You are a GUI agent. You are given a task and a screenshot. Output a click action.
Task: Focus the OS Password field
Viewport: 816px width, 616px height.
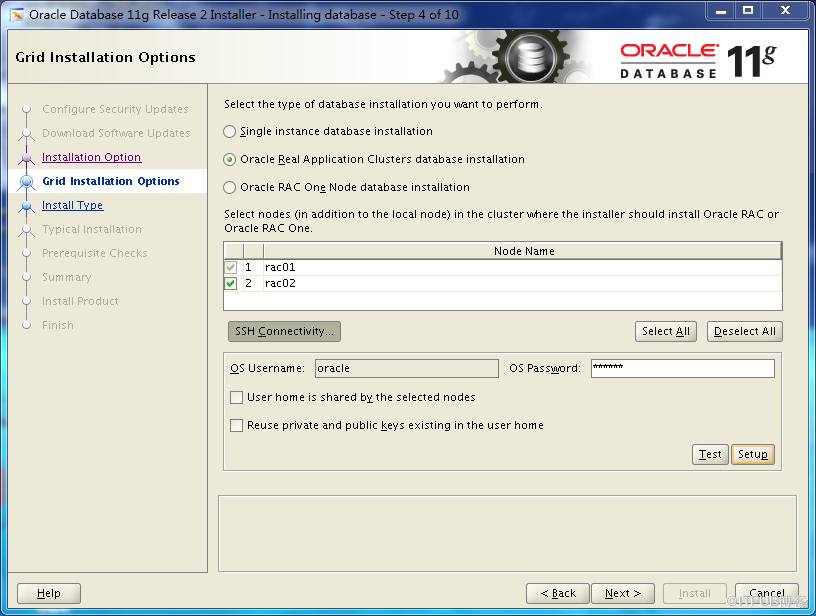tap(683, 368)
